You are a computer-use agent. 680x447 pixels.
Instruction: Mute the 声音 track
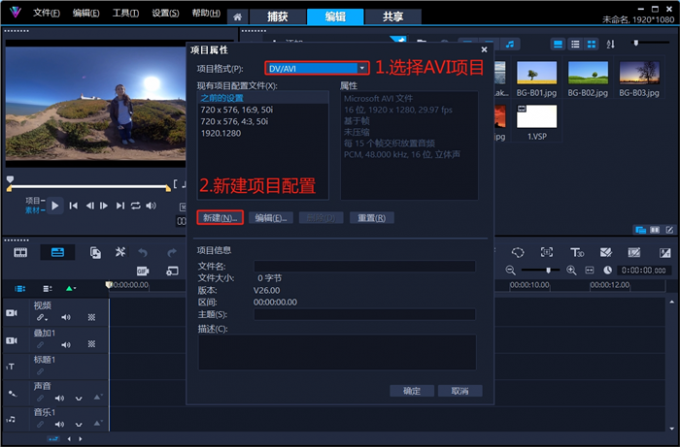pyautogui.click(x=59, y=398)
